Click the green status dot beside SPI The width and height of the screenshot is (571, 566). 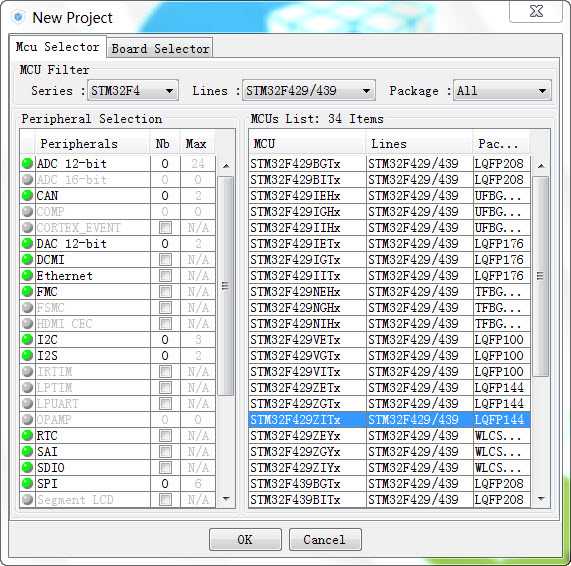coord(27,484)
